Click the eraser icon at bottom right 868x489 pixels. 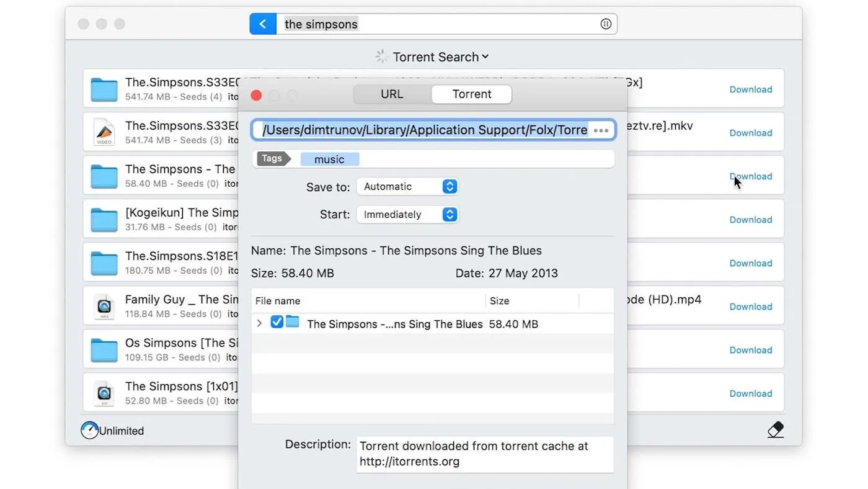click(x=775, y=429)
